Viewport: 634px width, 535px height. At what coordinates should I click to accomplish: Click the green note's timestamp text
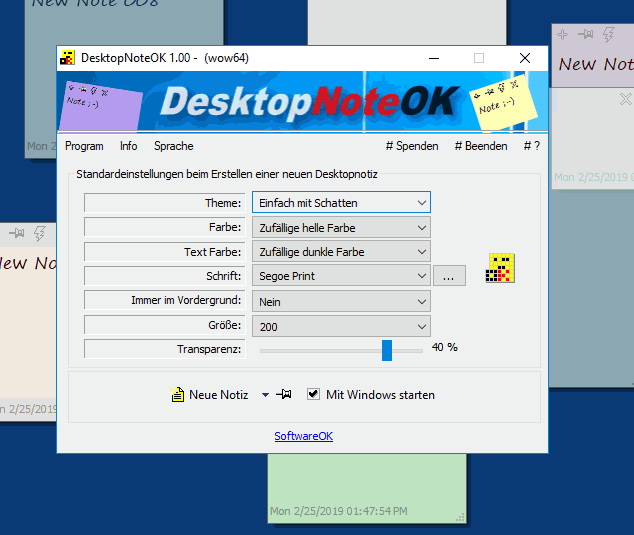[x=339, y=511]
